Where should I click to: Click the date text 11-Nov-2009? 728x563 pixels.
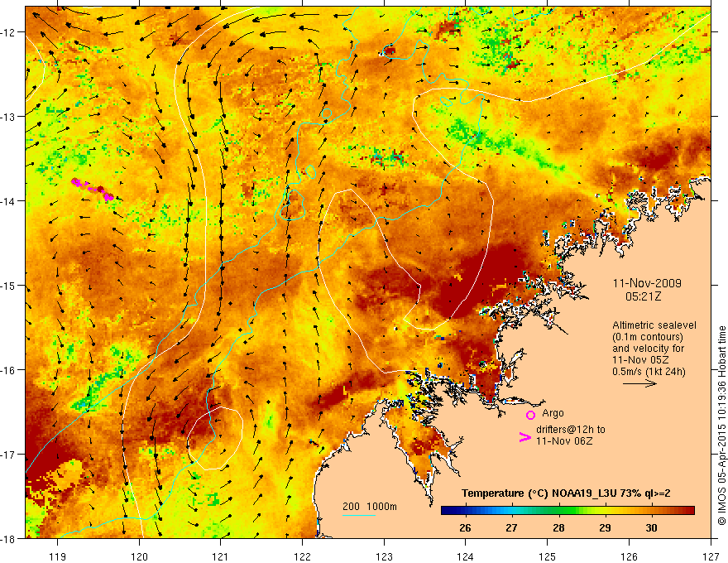[x=647, y=283]
